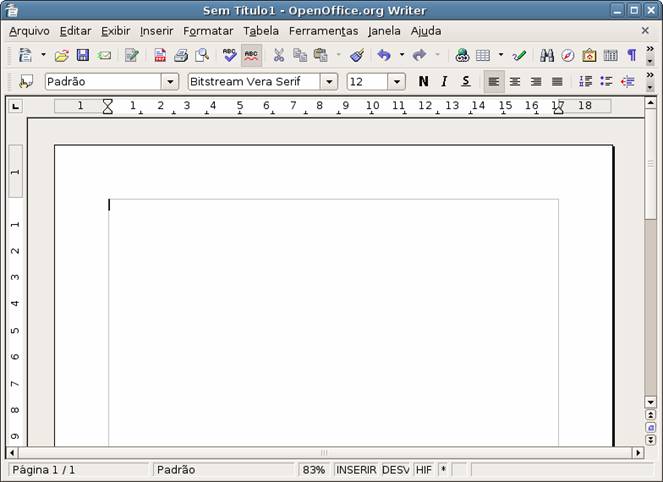Select the Format Paintbrush icon
The width and height of the screenshot is (663, 482).
pyautogui.click(x=357, y=55)
